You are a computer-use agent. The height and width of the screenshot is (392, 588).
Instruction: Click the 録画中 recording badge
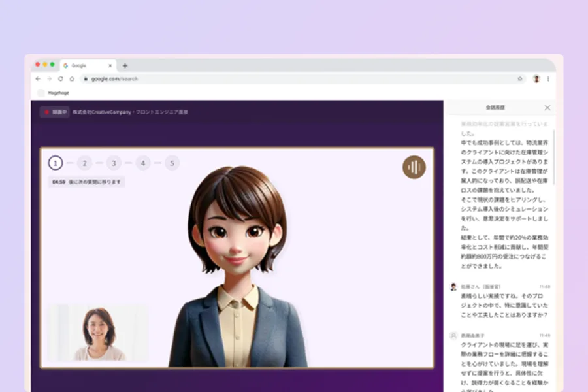click(x=55, y=112)
